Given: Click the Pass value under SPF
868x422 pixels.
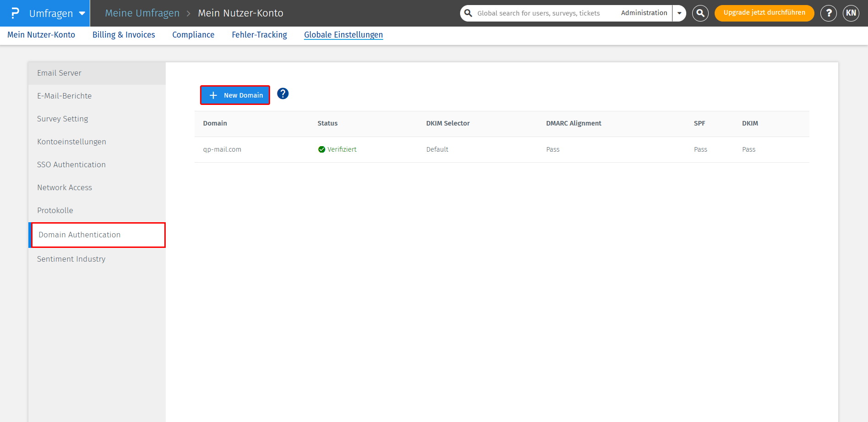Looking at the screenshot, I should click(x=700, y=150).
